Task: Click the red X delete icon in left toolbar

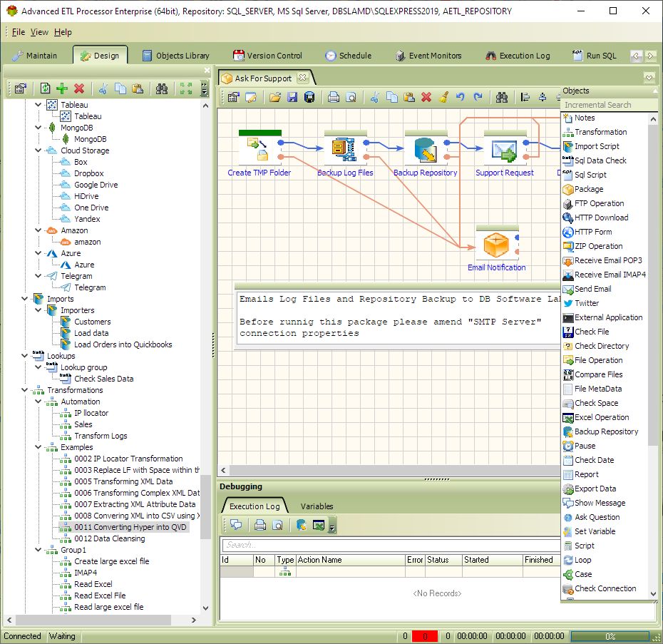Action: [x=79, y=88]
